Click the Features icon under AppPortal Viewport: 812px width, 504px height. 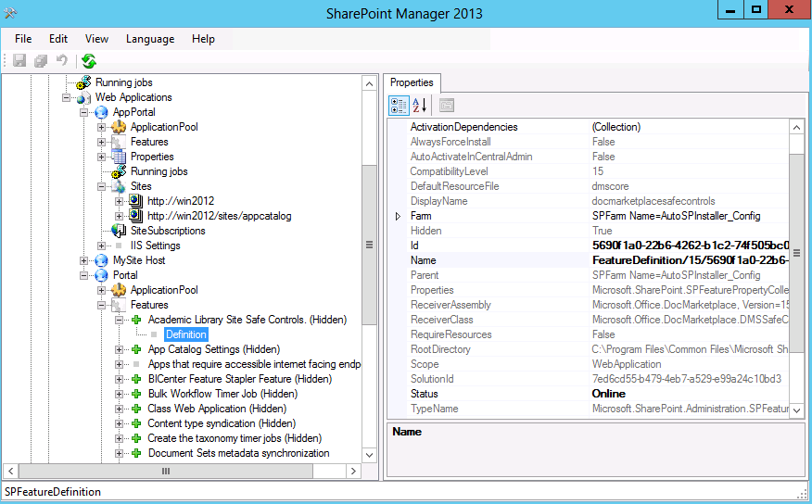coord(119,142)
